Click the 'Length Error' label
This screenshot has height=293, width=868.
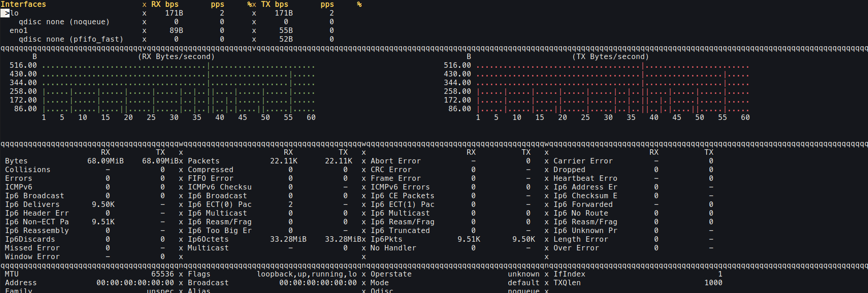click(581, 239)
